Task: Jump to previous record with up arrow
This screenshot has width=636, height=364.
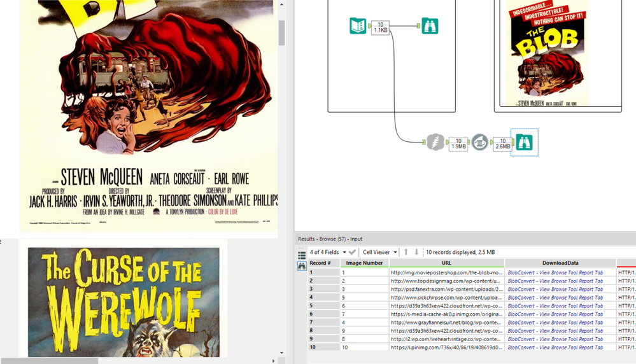Action: [406, 252]
